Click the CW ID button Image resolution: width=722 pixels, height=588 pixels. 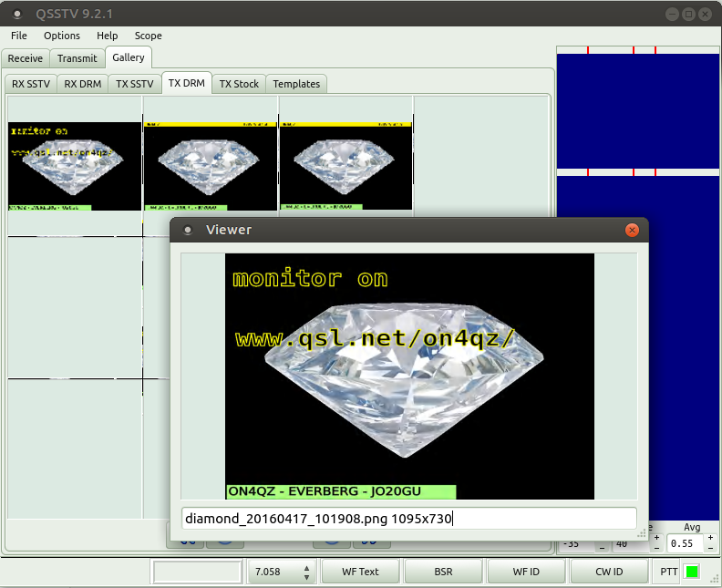click(x=609, y=572)
